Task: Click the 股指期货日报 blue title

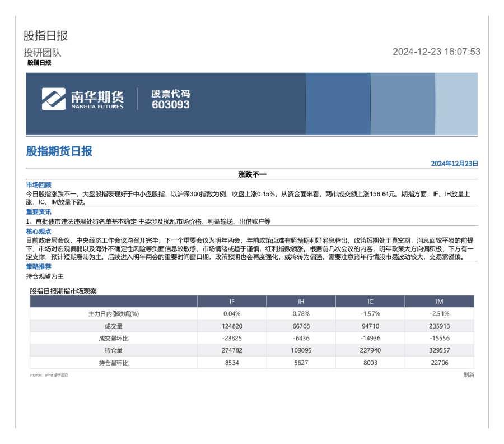Action: pyautogui.click(x=59, y=151)
